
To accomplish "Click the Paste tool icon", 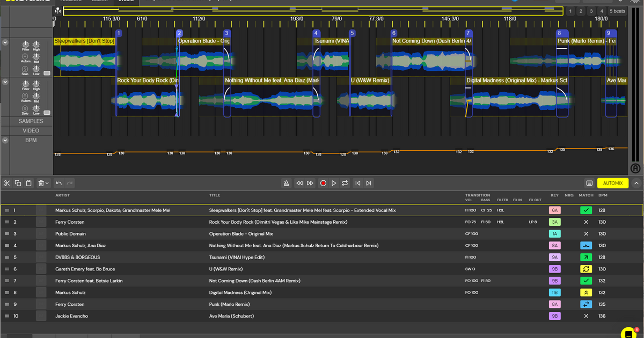I will (28, 183).
